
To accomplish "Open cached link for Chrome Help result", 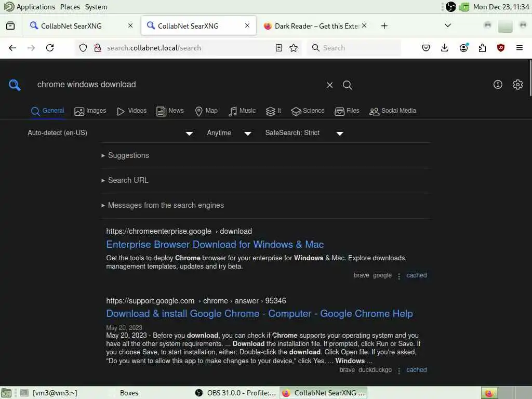I will (x=417, y=370).
